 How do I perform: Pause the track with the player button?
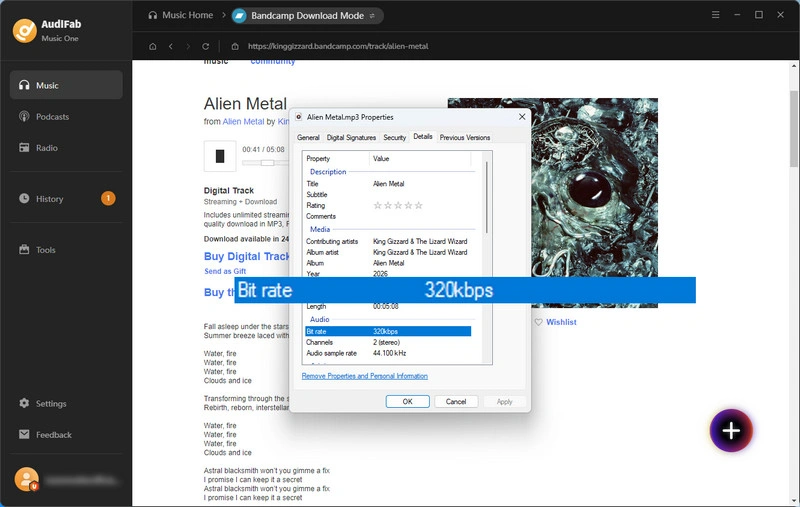(x=220, y=156)
